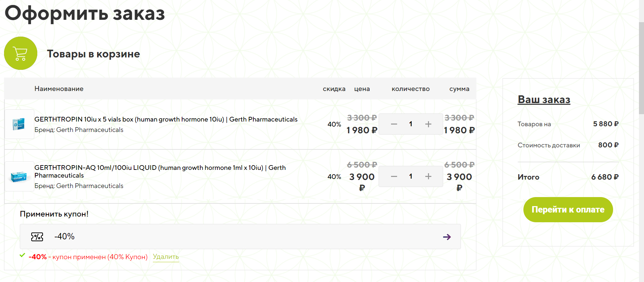The image size is (644, 282).
Task: Decrease GERTHTROPIN-AQ quantity with minus
Action: 394,177
